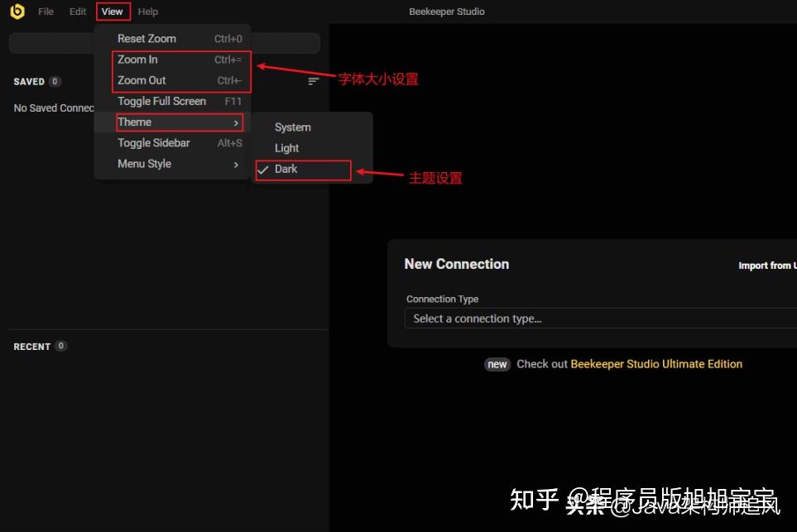Click the search field above SAVED list
This screenshot has height=532, width=797.
click(x=165, y=43)
